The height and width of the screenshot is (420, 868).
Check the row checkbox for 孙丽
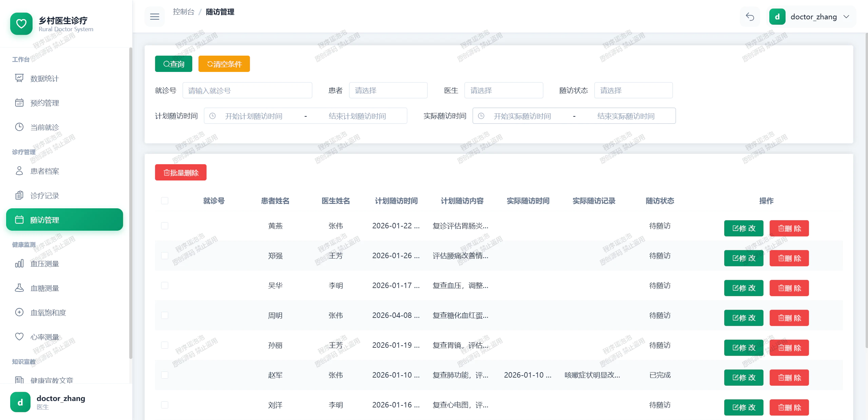(x=165, y=345)
